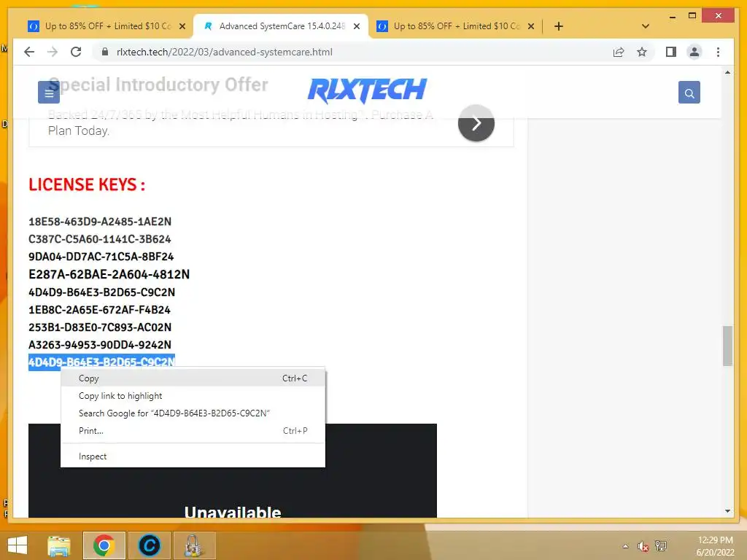Click the muted volume tray icon
Image resolution: width=747 pixels, height=560 pixels.
pos(643,546)
